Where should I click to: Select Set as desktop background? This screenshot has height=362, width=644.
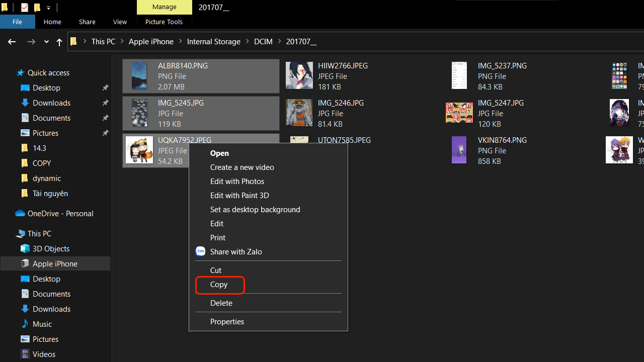pyautogui.click(x=255, y=209)
